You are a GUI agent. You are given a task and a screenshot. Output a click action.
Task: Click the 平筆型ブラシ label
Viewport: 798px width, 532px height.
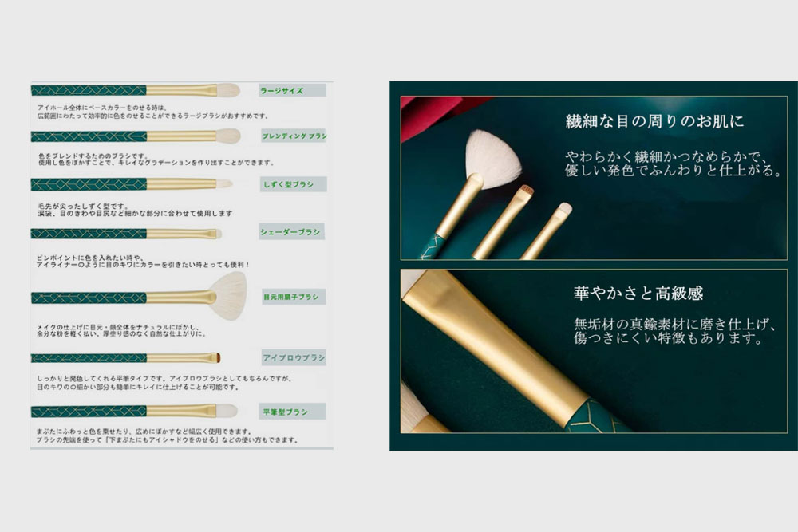tap(285, 412)
